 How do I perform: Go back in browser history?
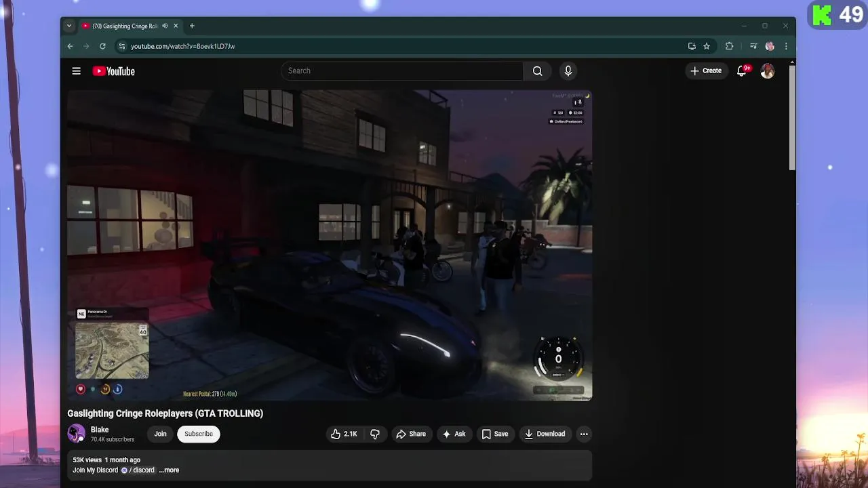[x=70, y=46]
